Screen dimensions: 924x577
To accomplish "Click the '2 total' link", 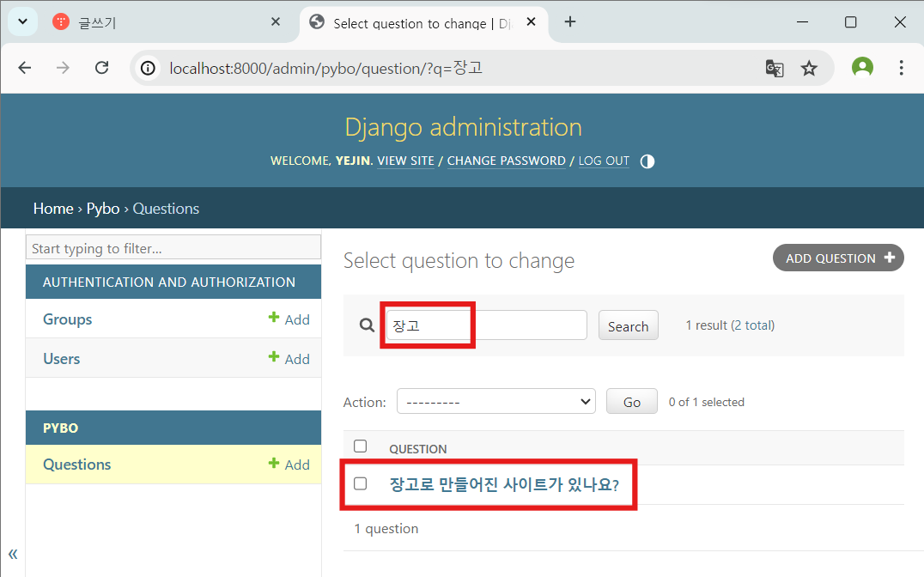I will 753,325.
